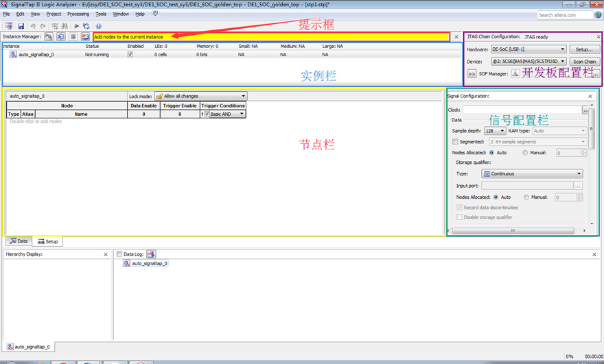Image resolution: width=604 pixels, height=364 pixels.
Task: Open the RAM type dropdown
Action: coord(559,131)
